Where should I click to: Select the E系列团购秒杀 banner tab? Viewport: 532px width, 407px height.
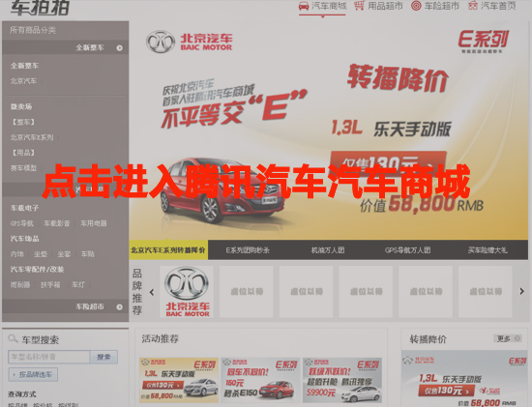tap(248, 250)
